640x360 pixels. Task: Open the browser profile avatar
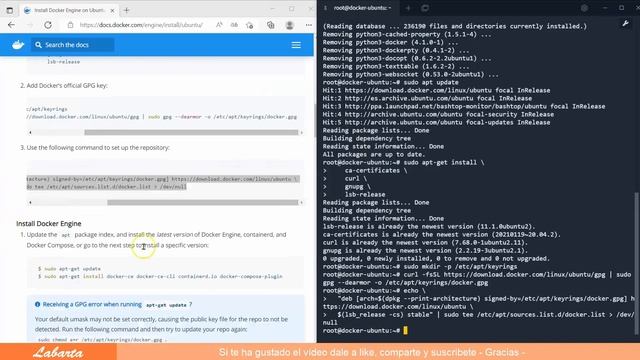coord(290,25)
